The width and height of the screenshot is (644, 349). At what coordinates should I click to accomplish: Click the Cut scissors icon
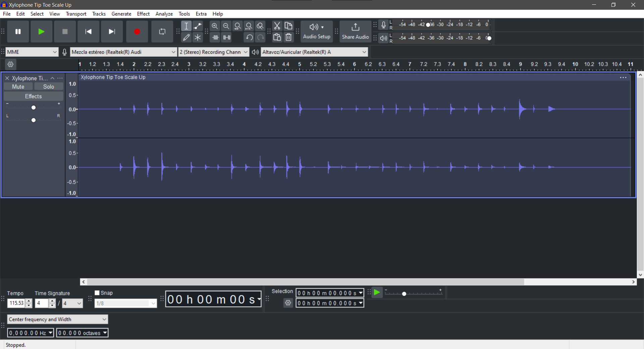(x=277, y=26)
